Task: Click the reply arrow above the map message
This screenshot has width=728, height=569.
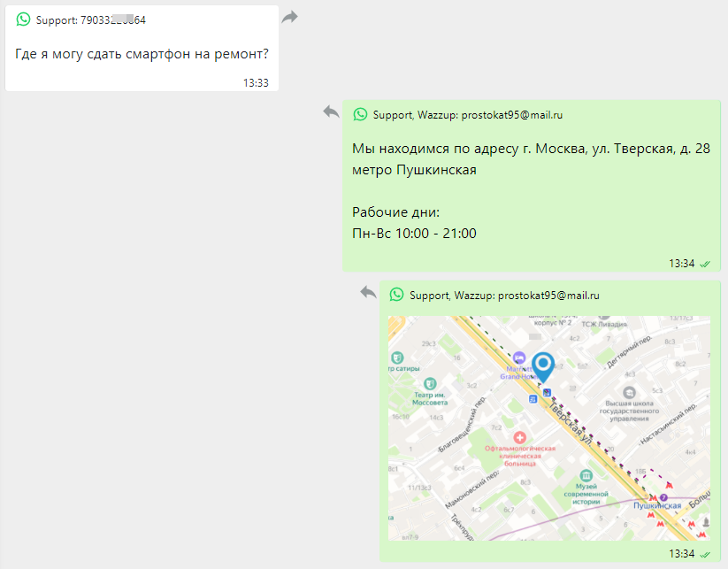Action: (x=368, y=293)
